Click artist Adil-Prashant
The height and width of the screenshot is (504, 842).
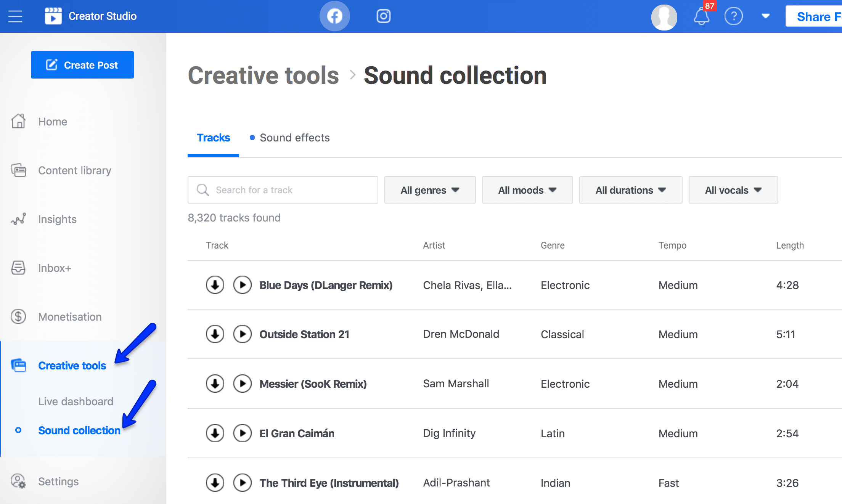(x=456, y=483)
